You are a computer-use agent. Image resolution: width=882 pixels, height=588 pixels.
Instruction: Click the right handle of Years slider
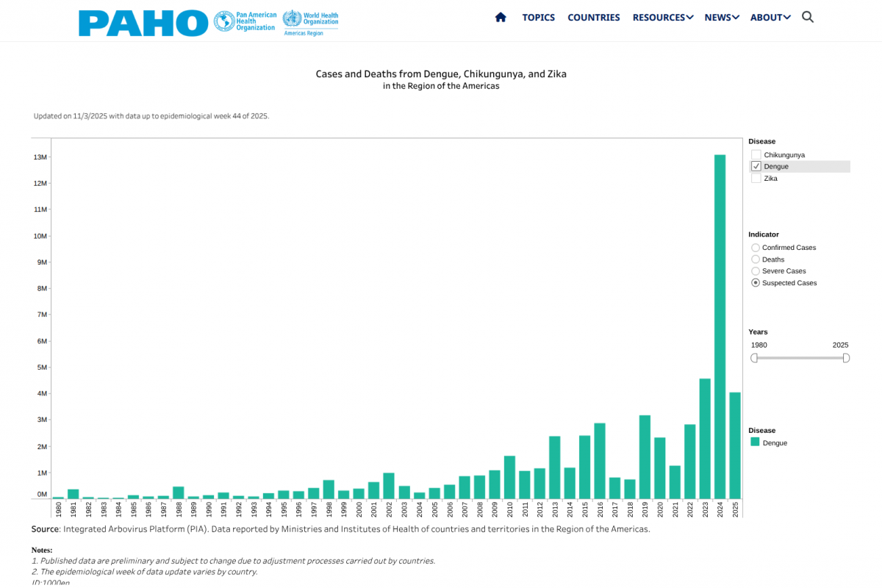(x=846, y=358)
